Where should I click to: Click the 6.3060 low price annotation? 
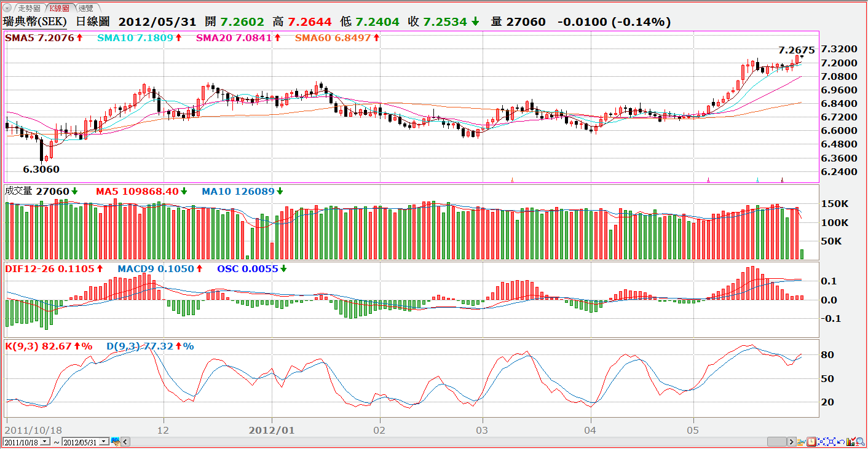pyautogui.click(x=41, y=169)
